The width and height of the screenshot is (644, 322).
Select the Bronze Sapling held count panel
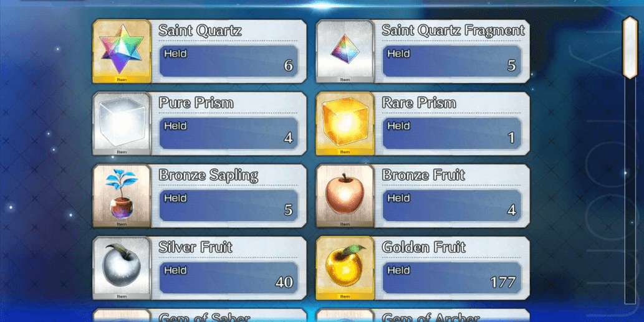[x=229, y=206]
